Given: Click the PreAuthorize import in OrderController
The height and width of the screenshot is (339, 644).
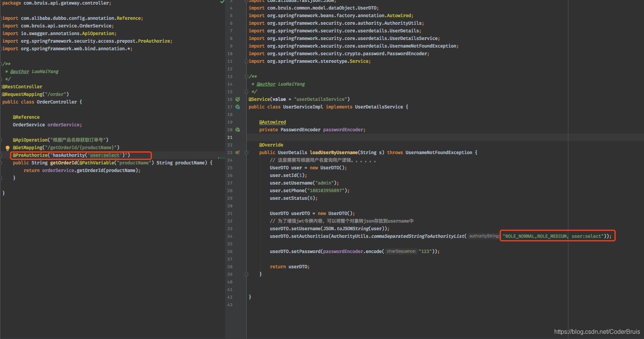Looking at the screenshot, I should click(87, 41).
